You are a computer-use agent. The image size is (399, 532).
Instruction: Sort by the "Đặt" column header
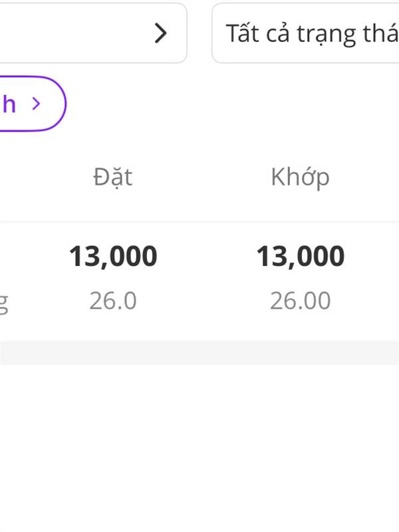coord(112,177)
